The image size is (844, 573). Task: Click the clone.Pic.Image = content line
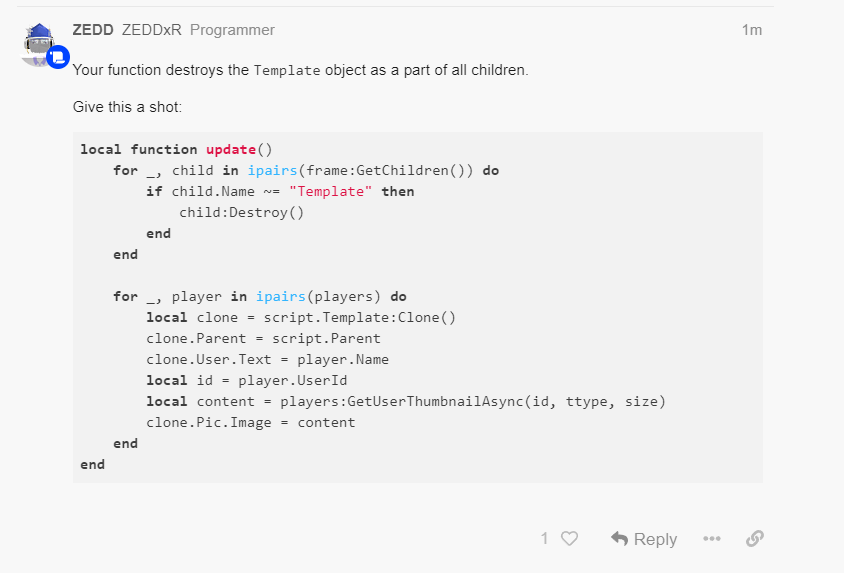[250, 422]
